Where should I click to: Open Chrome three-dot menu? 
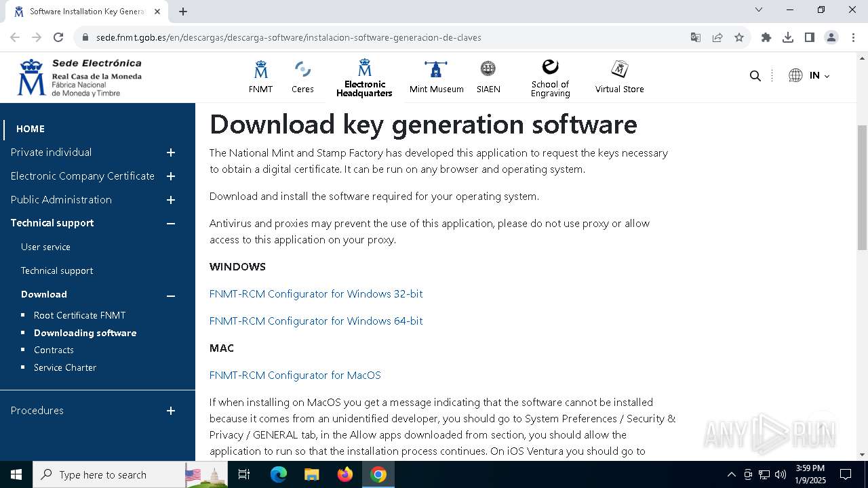(852, 37)
